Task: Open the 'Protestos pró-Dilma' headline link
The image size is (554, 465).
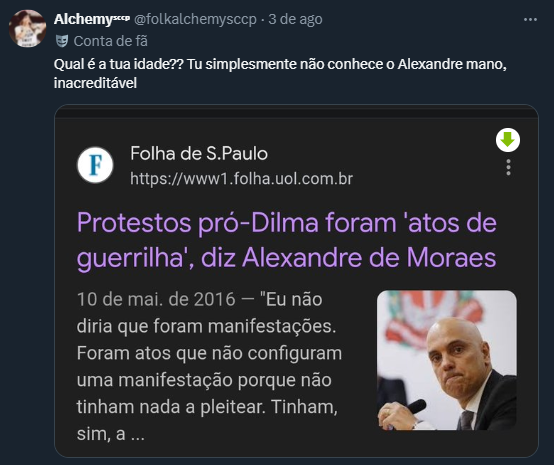Action: point(287,240)
